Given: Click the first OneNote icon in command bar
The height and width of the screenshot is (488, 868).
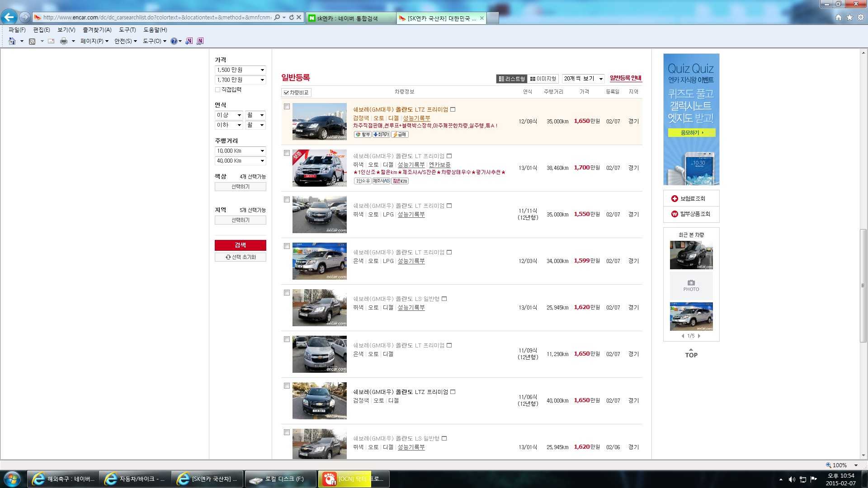Looking at the screenshot, I should pos(189,41).
